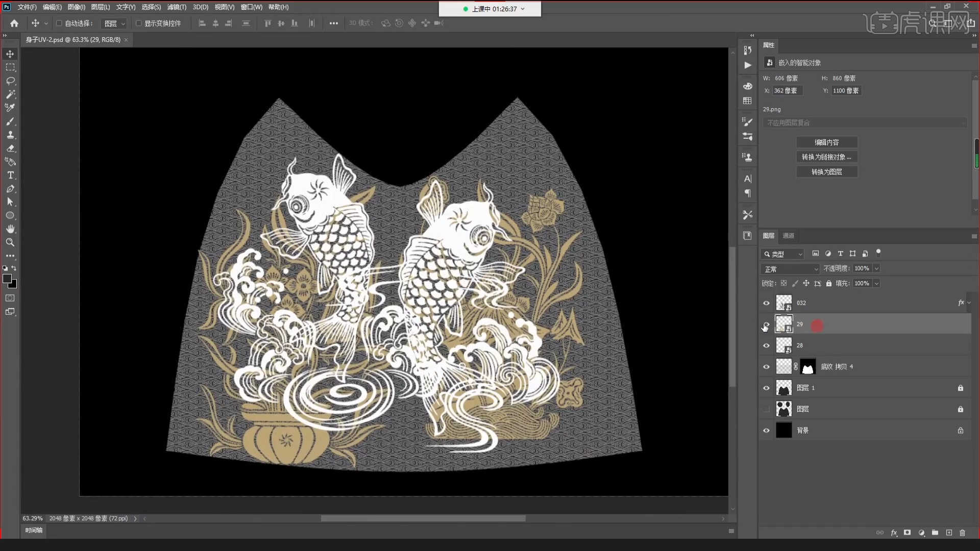Switch to the 通道 tab
This screenshot has height=551, width=980.
(x=789, y=236)
